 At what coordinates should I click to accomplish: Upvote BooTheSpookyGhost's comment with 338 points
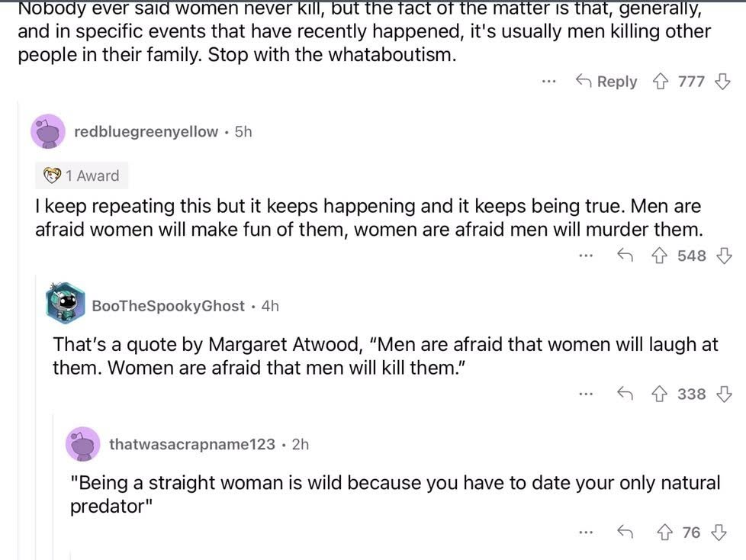(x=661, y=394)
